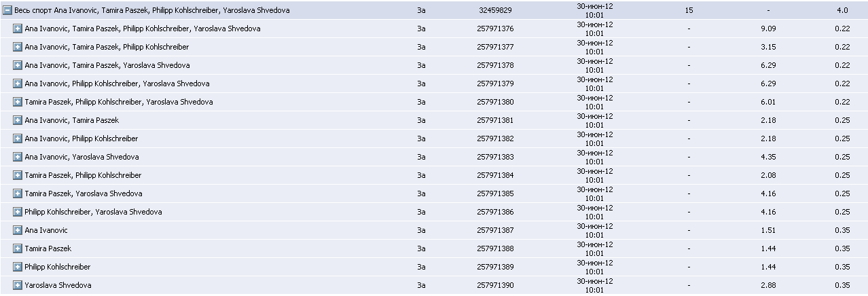
Task: Click the plus icon beside single Tamira Paszek row
Action: coord(18,249)
